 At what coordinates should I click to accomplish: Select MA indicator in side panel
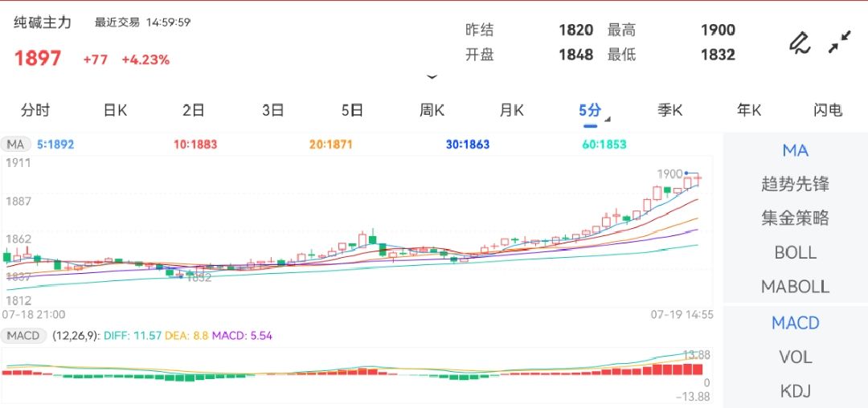[x=795, y=150]
